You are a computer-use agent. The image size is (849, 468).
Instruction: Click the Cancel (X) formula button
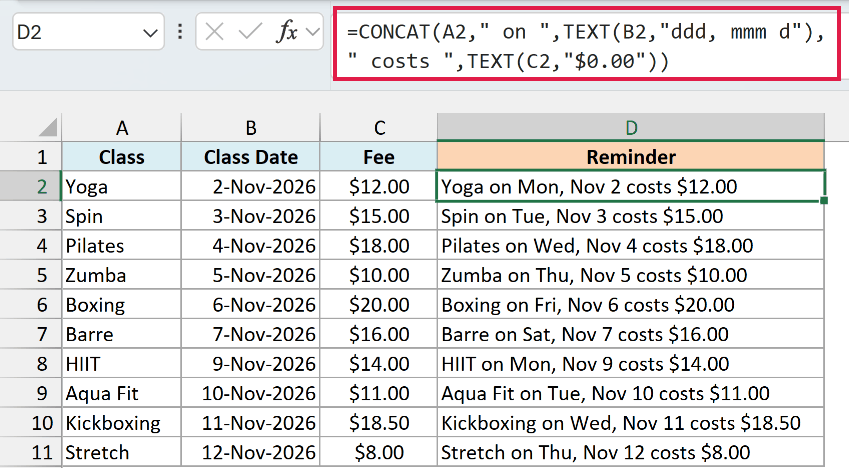[x=214, y=32]
